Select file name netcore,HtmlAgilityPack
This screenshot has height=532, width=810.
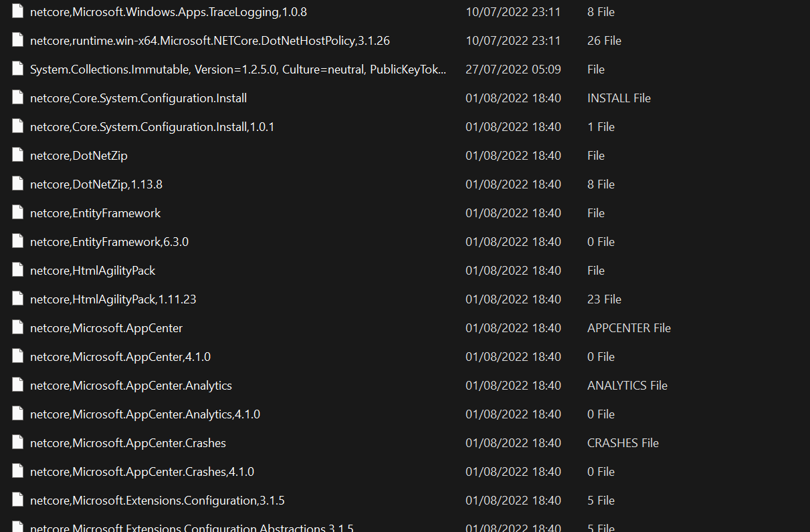point(93,271)
